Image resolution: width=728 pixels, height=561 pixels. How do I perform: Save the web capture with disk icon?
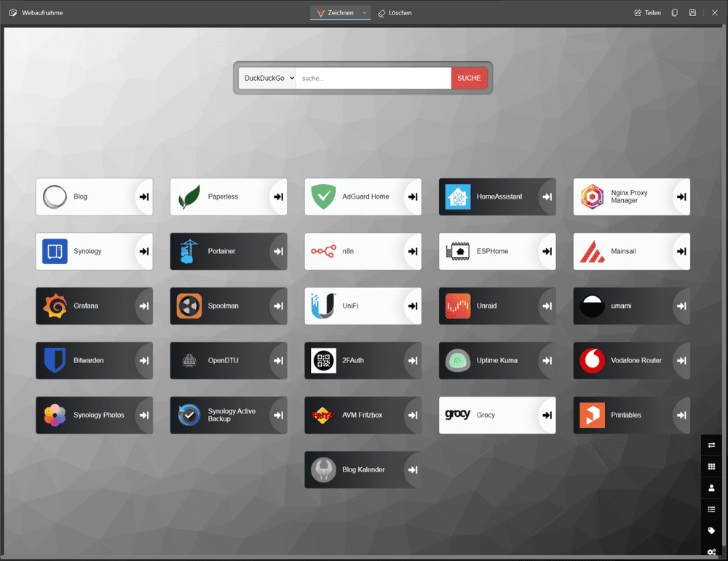point(693,13)
